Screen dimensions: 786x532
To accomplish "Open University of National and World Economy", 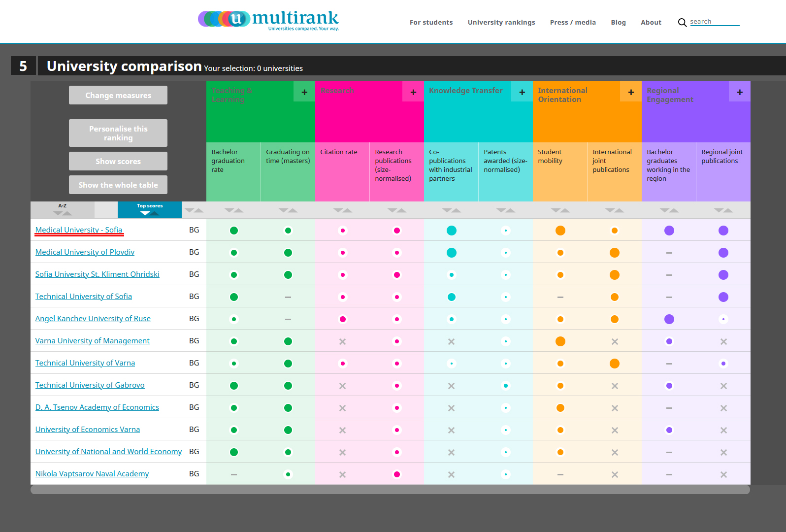I will [x=108, y=452].
